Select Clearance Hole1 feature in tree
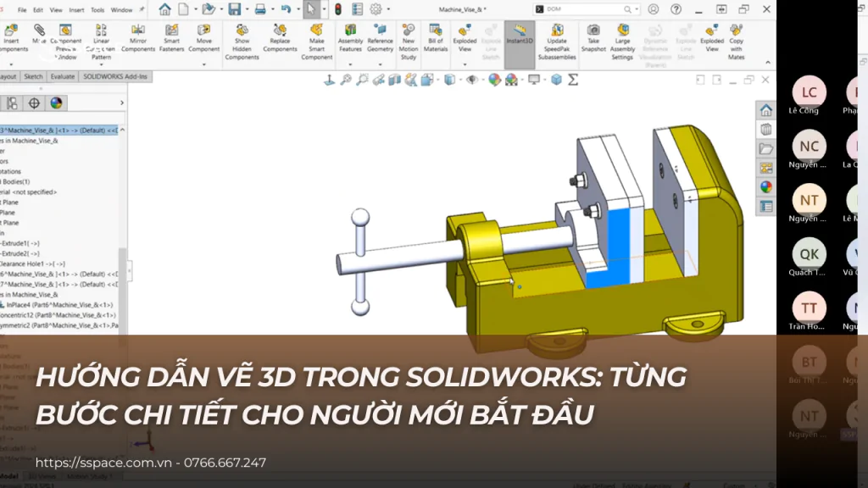Screen dimensions: 868x488 [33, 264]
